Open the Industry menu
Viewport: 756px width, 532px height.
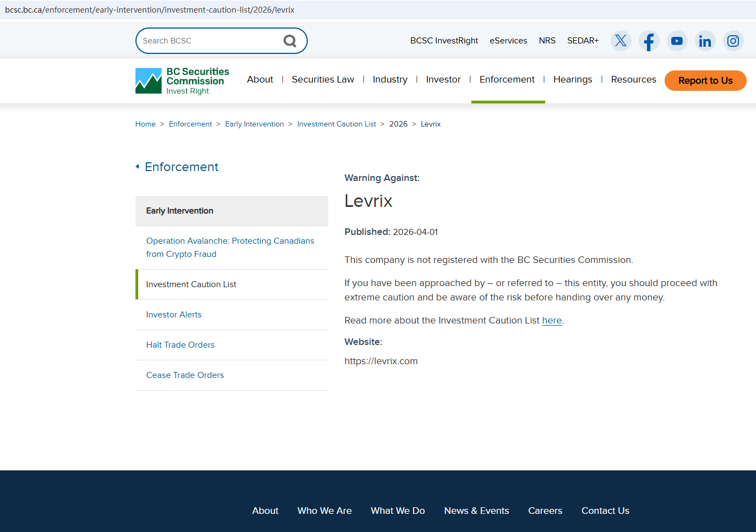[390, 79]
